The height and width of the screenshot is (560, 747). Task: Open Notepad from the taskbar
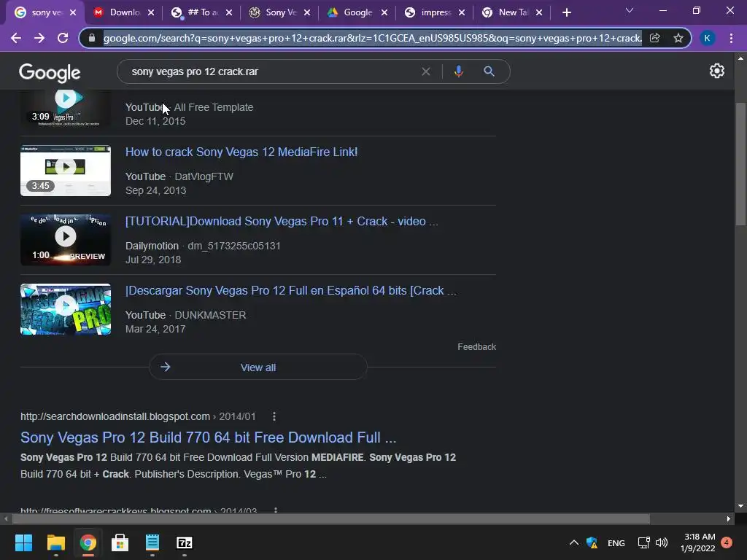coord(152,542)
